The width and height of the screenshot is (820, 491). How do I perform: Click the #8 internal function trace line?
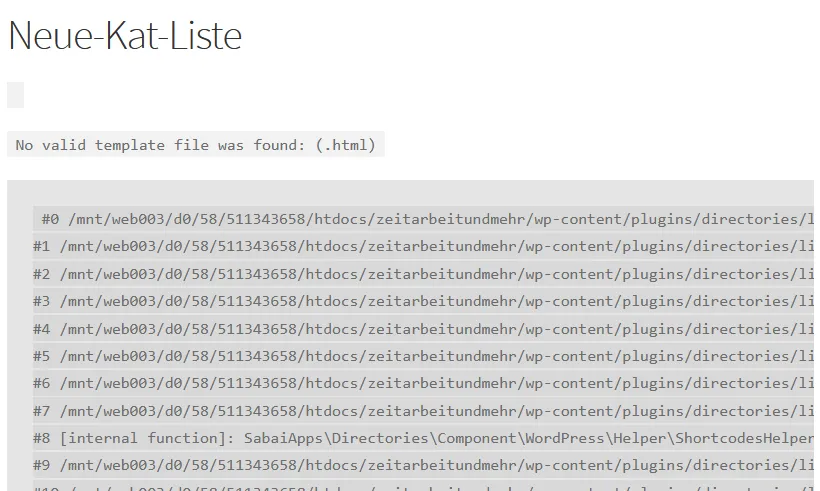point(423,438)
